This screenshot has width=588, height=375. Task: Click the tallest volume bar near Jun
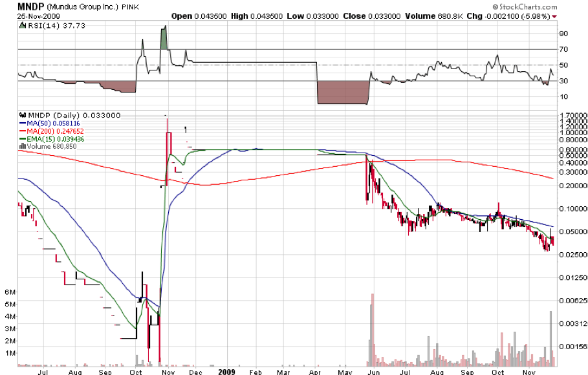click(373, 330)
